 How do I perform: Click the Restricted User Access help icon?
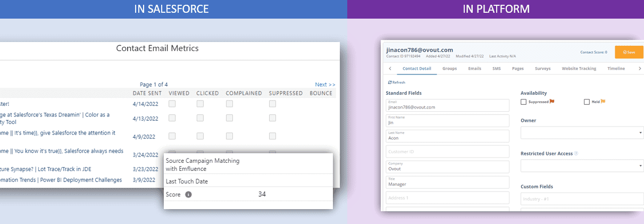click(x=576, y=153)
